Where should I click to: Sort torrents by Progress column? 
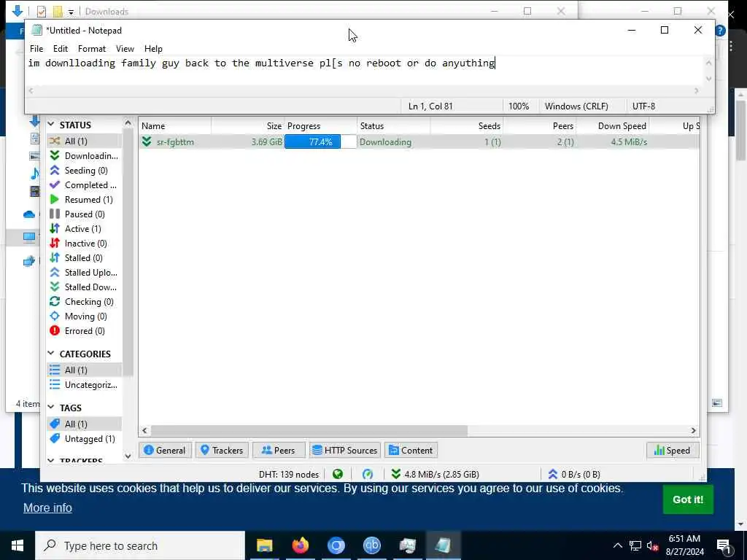click(x=321, y=125)
